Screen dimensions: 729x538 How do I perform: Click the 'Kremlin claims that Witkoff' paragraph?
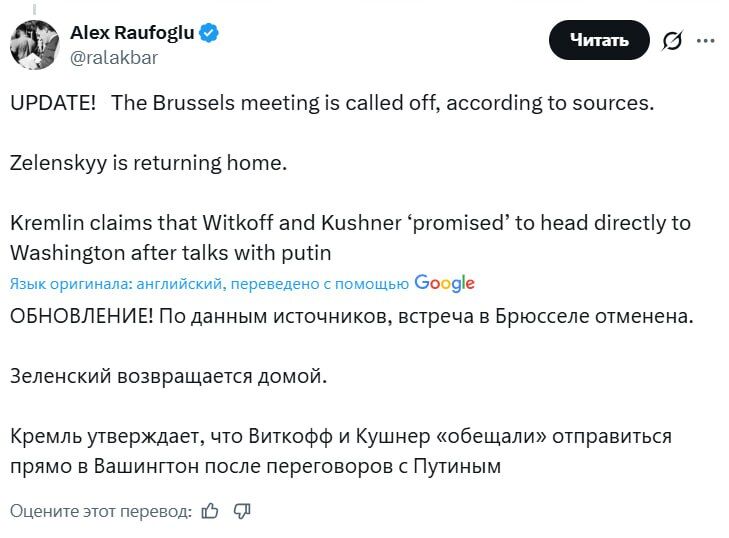350,237
